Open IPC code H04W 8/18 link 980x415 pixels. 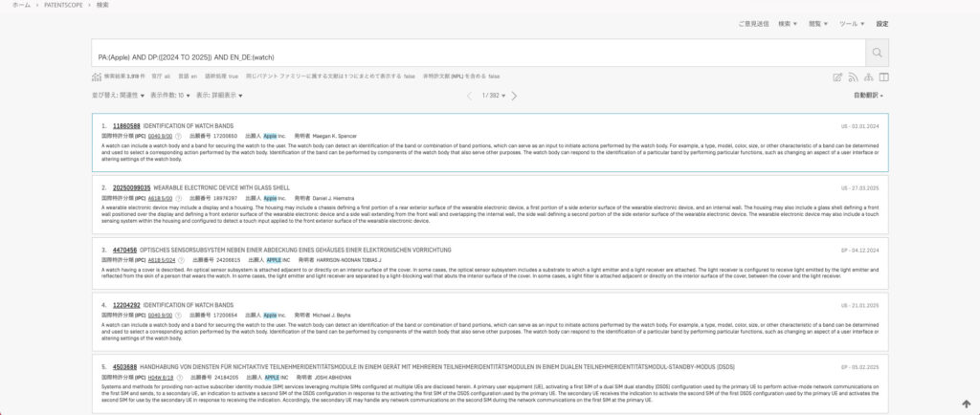click(x=159, y=378)
